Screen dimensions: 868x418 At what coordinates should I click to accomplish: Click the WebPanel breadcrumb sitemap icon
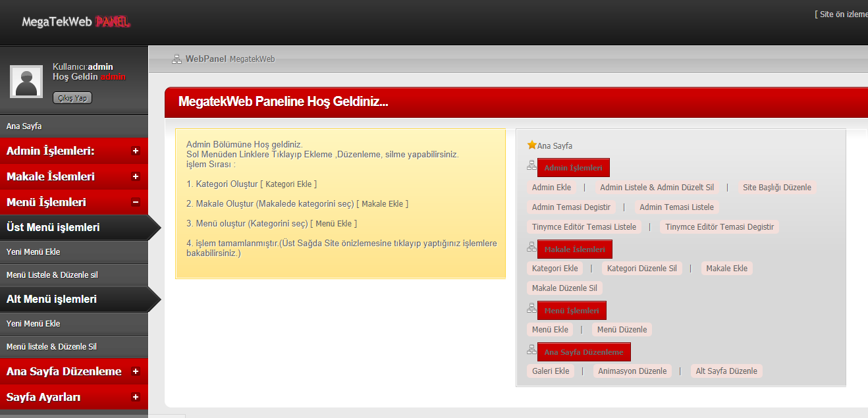(176, 59)
